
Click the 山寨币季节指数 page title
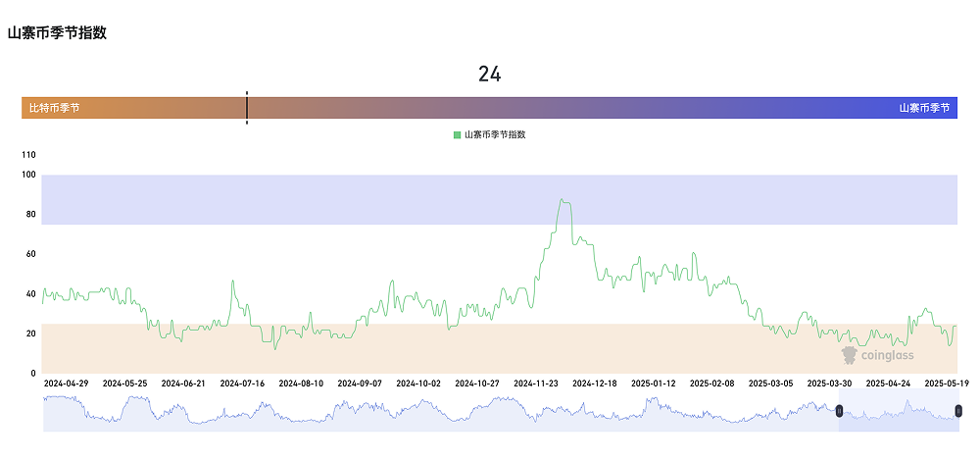click(x=57, y=32)
